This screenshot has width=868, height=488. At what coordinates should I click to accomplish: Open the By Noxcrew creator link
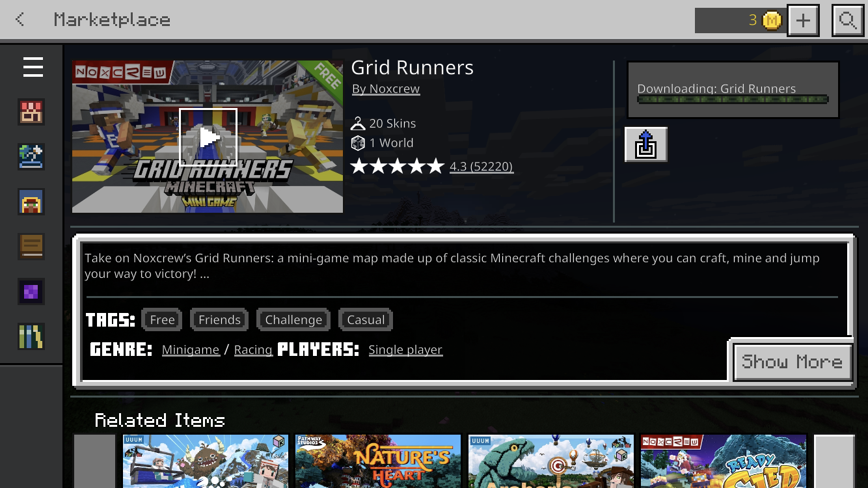click(x=386, y=89)
